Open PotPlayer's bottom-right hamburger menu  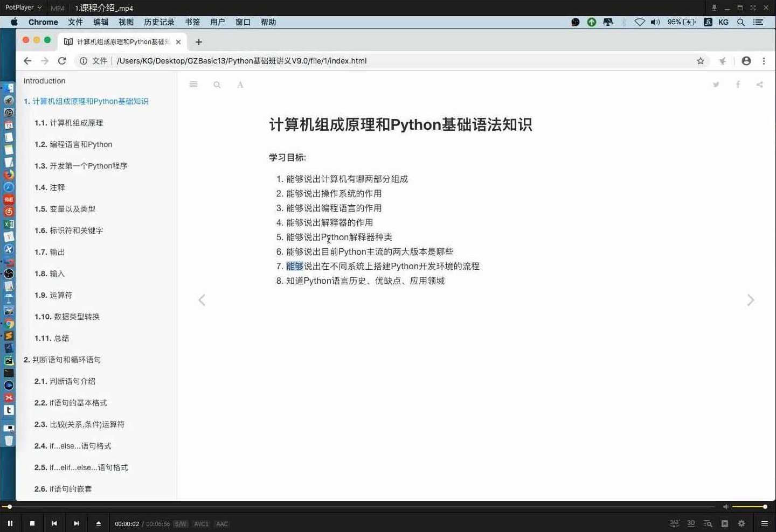pos(765,523)
